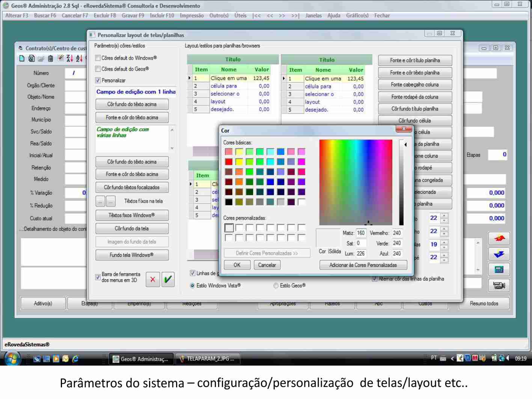
Task: Click the Lum value field
Action: [x=361, y=253]
